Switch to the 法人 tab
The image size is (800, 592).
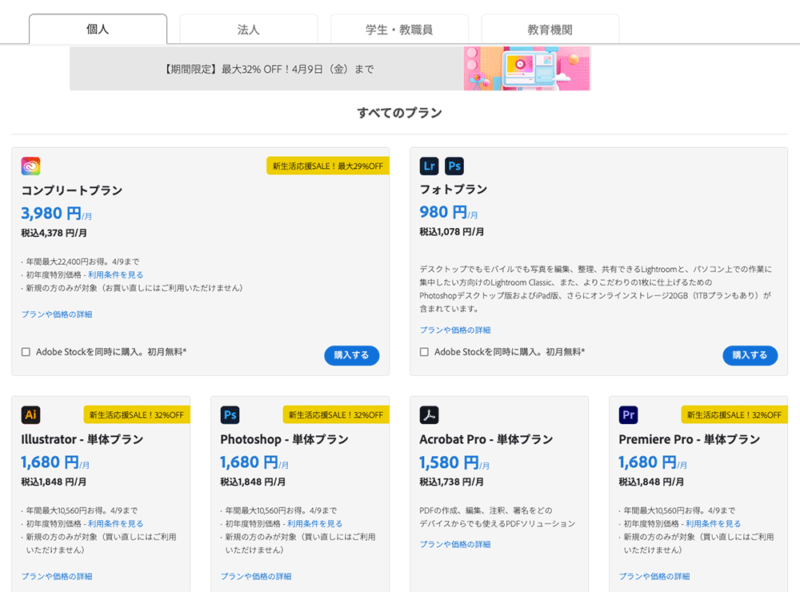click(x=248, y=29)
